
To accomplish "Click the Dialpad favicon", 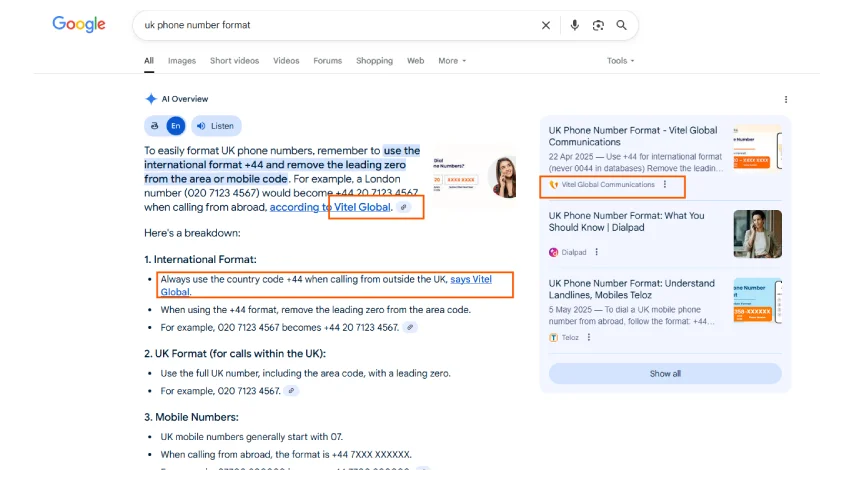I will click(553, 252).
